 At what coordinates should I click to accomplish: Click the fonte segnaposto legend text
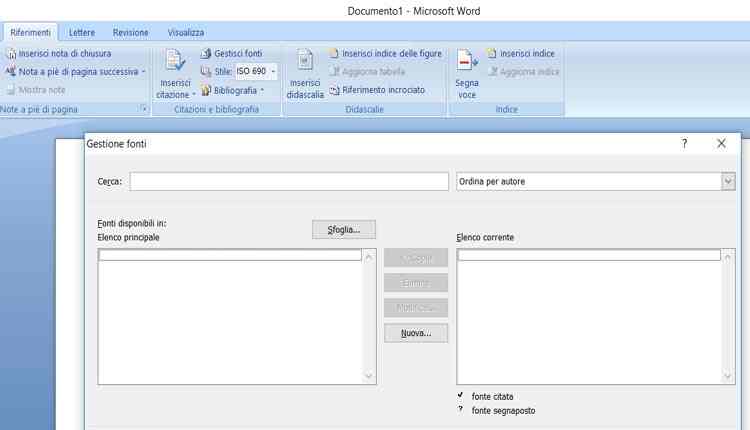click(503, 410)
